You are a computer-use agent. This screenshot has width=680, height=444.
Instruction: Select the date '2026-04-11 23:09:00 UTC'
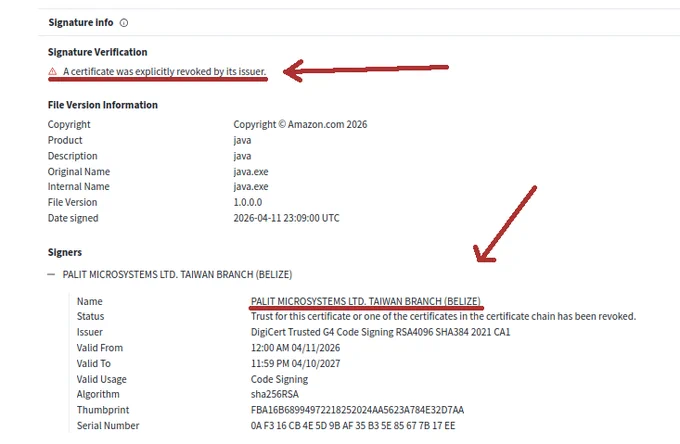point(286,218)
